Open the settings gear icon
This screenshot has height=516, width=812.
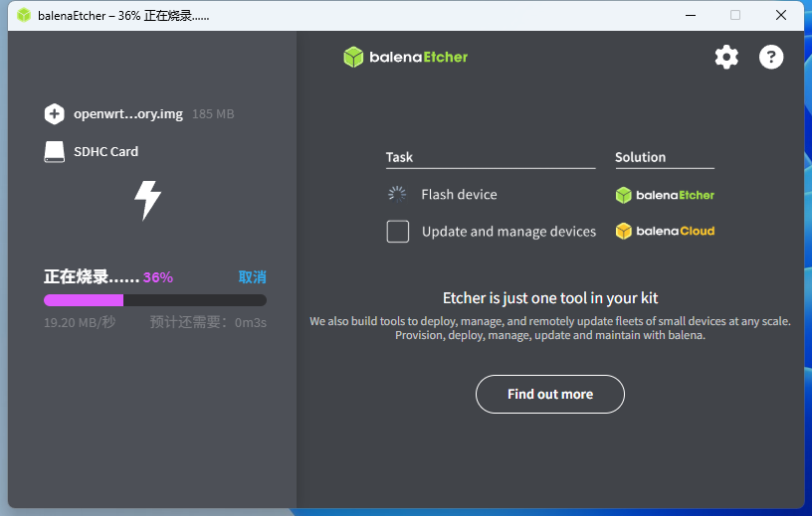coord(726,57)
